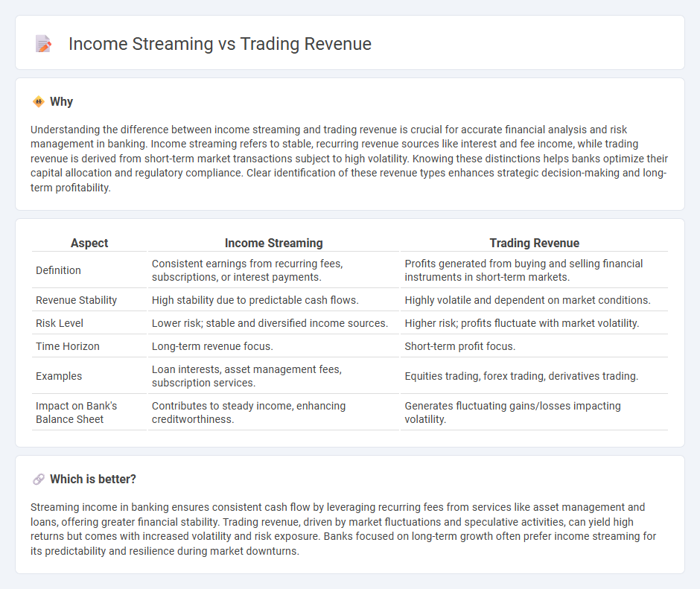Viewport: 700px width, 589px height.
Task: Click 'Higher risk; profits fluctuate with market volatility'
Action: (522, 323)
